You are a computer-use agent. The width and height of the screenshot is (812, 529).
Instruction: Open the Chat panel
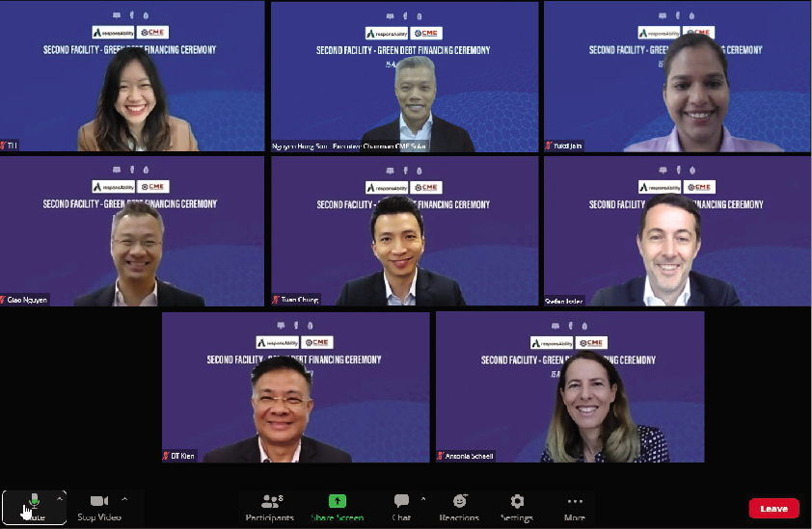(x=401, y=505)
